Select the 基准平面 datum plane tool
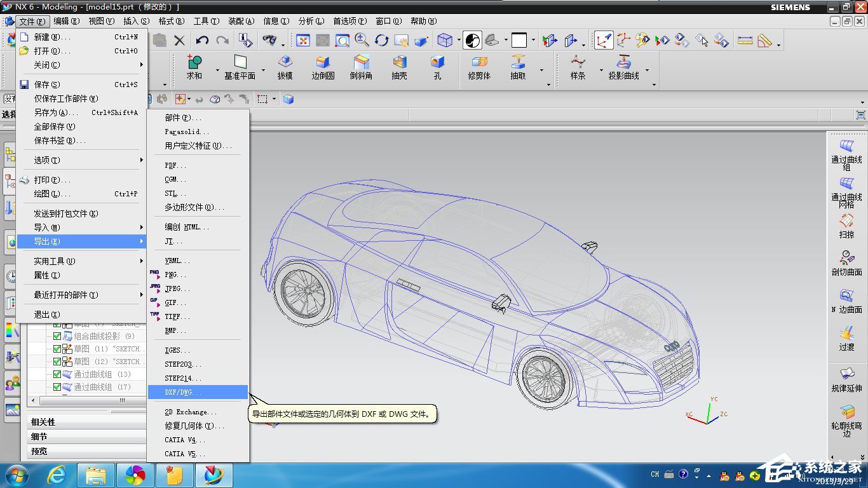The height and width of the screenshot is (488, 868). click(240, 62)
